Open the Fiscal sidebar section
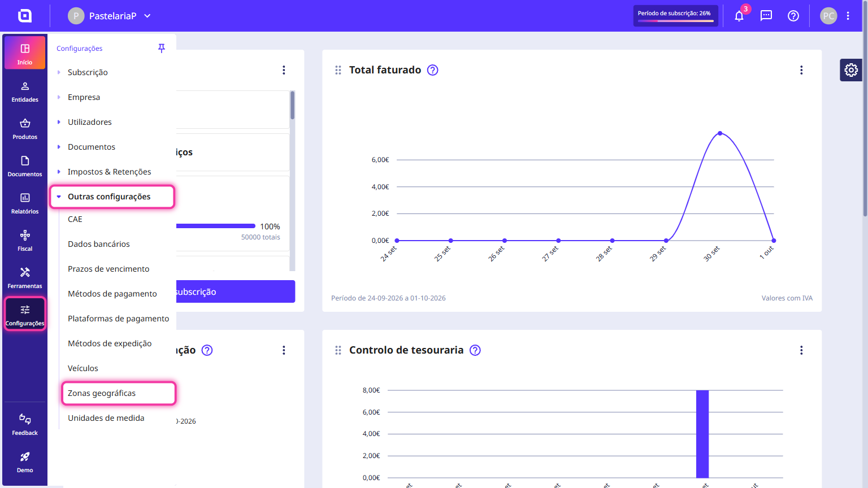868x488 pixels. (x=25, y=241)
